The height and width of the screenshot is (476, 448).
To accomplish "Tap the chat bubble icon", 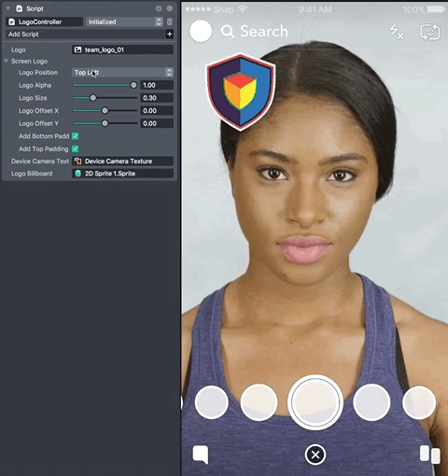I will coord(201,455).
